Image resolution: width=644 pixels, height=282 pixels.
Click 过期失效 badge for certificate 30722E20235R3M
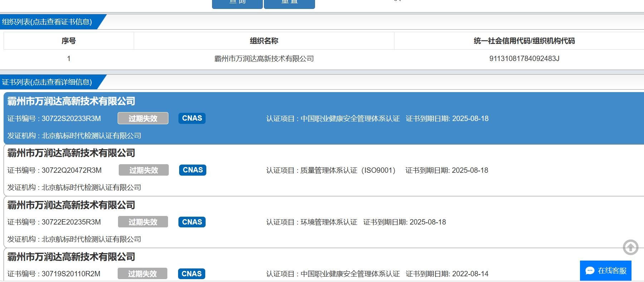coord(143,222)
